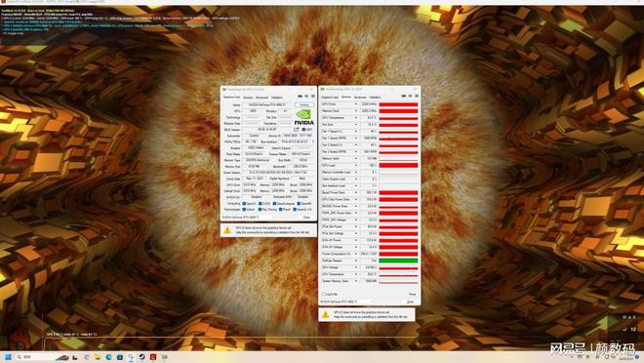Switch to Graphics Card tab in right GPU-Z window

(330, 98)
